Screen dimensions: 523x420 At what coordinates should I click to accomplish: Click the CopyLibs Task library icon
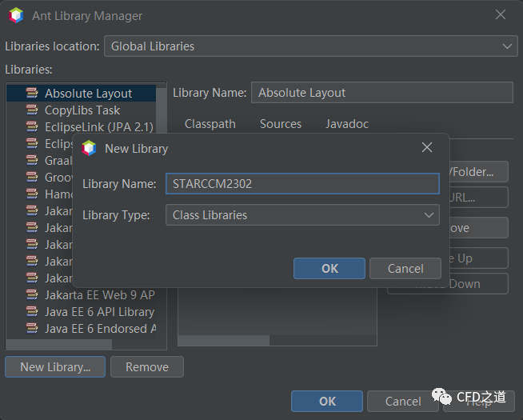32,110
